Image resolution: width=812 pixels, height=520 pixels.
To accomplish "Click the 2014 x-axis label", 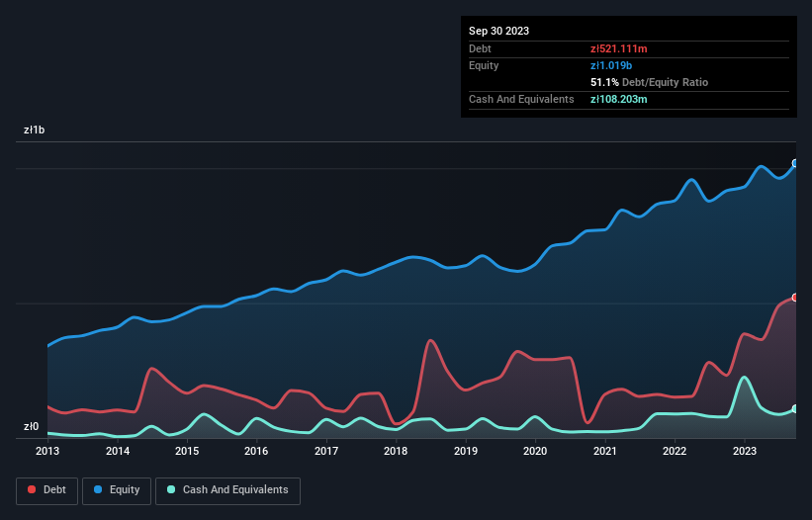I will click(118, 451).
